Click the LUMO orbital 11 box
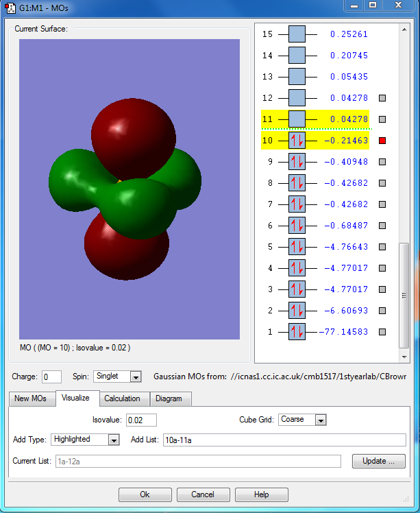Screen dimensions: 420x513 297,119
